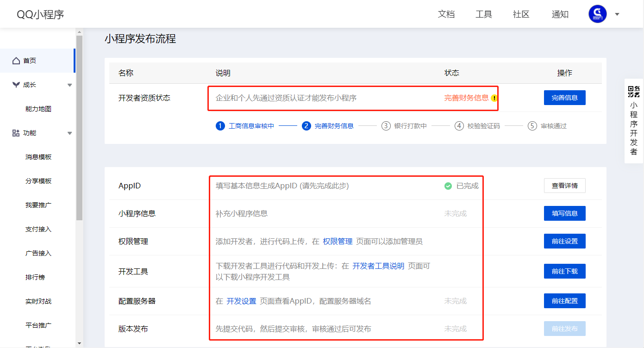Click sidebar scrollbar up arrow
This screenshot has width=644, height=348.
click(x=79, y=32)
